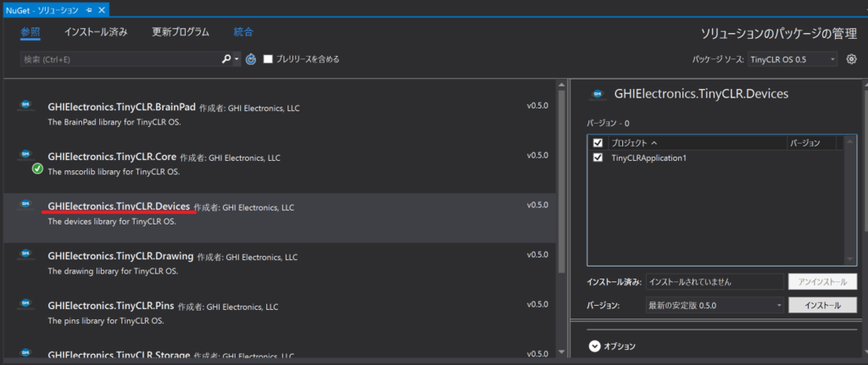The image size is (868, 365).
Task: Uncheck the TinyCLRApplication1 project checkbox
Action: [598, 158]
